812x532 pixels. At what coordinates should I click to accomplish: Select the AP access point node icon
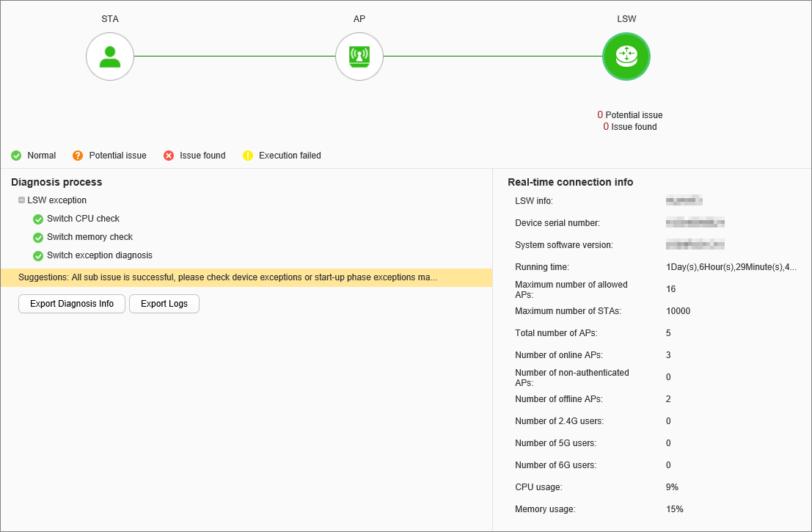click(359, 57)
